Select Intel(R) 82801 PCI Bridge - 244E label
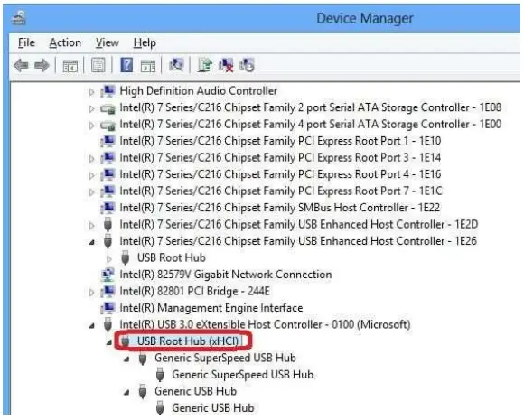524x420 pixels. [x=194, y=291]
